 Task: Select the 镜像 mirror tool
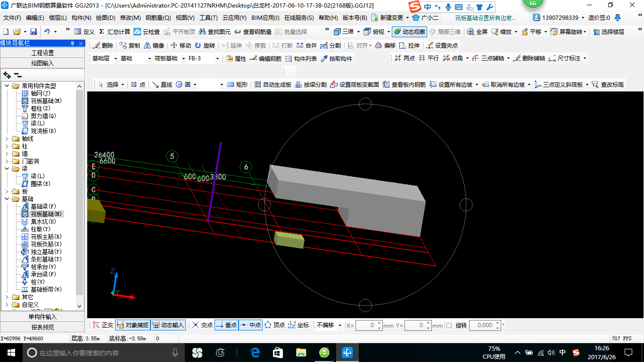154,45
